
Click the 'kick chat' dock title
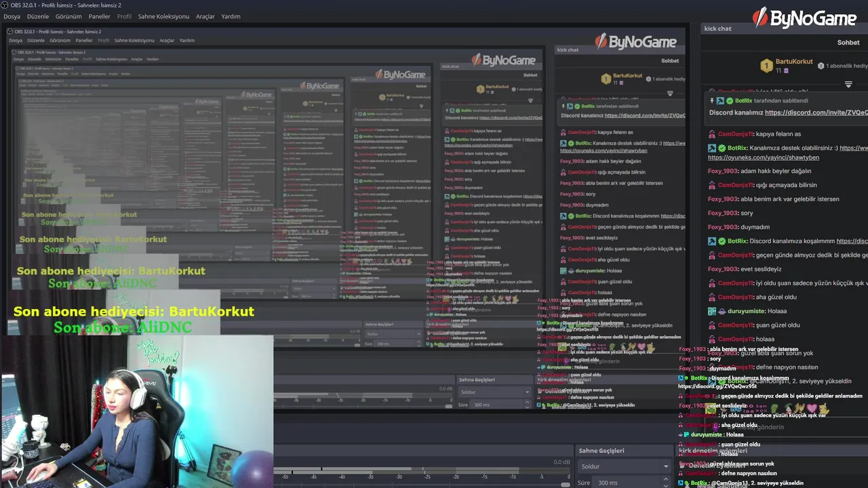[718, 28]
